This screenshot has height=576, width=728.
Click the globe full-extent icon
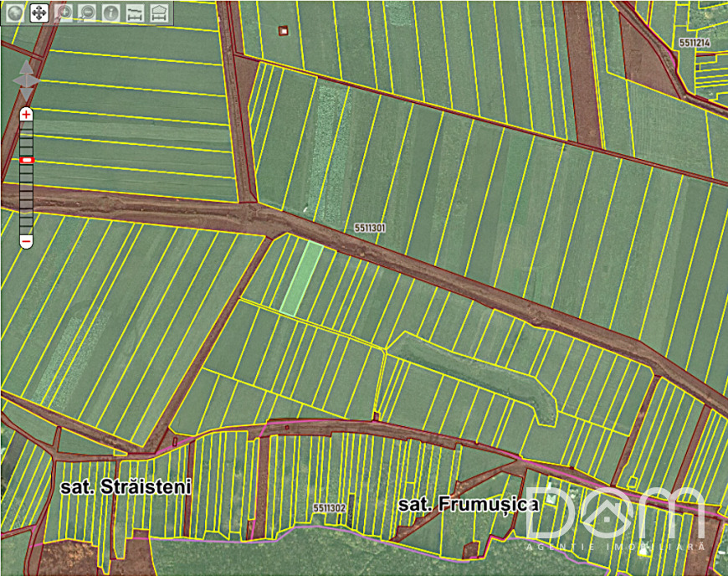click(x=13, y=13)
